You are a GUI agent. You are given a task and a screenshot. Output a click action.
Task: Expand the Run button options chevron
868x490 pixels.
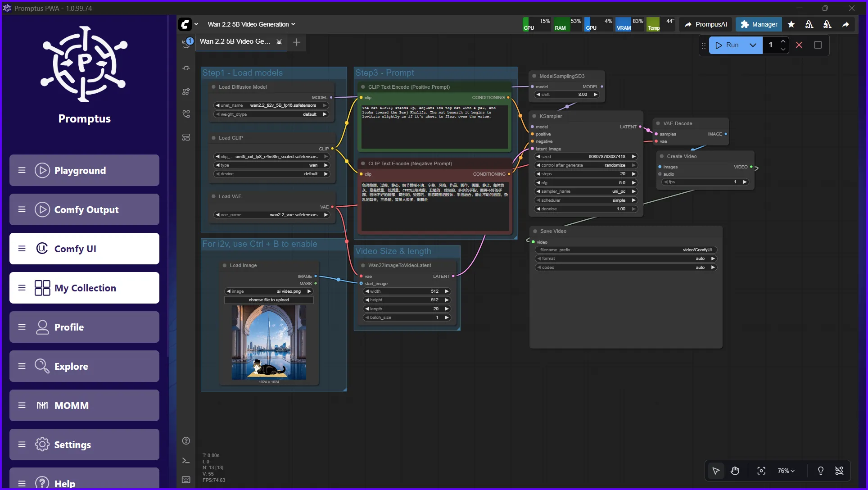753,45
